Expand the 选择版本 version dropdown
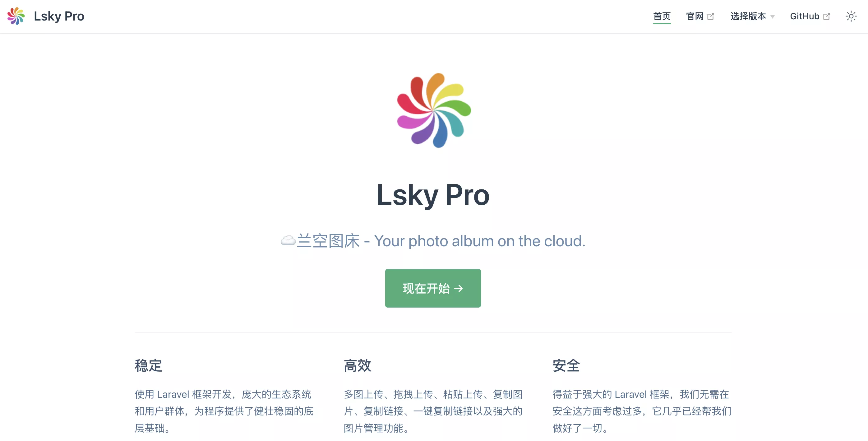Image resolution: width=868 pixels, height=441 pixels. (752, 16)
